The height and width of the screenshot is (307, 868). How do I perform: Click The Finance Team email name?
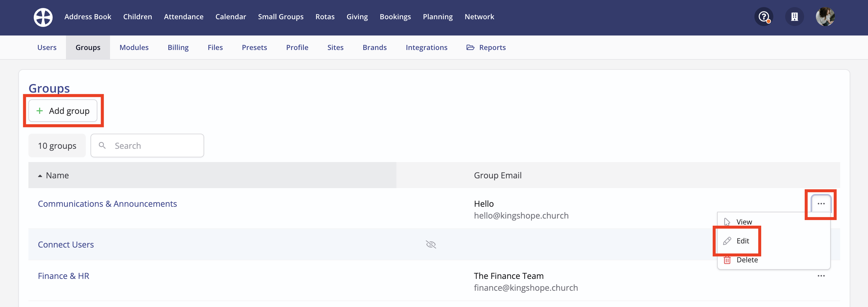click(509, 276)
